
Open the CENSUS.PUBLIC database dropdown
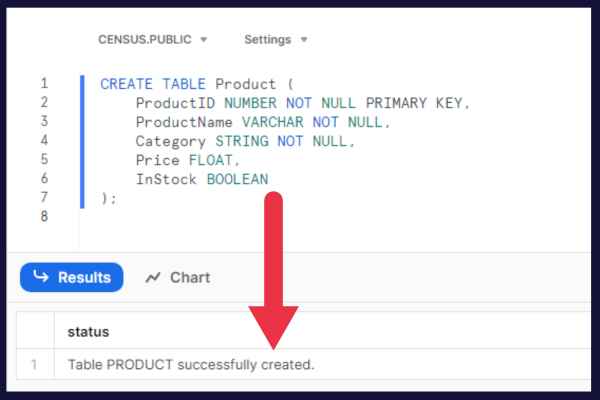(152, 39)
